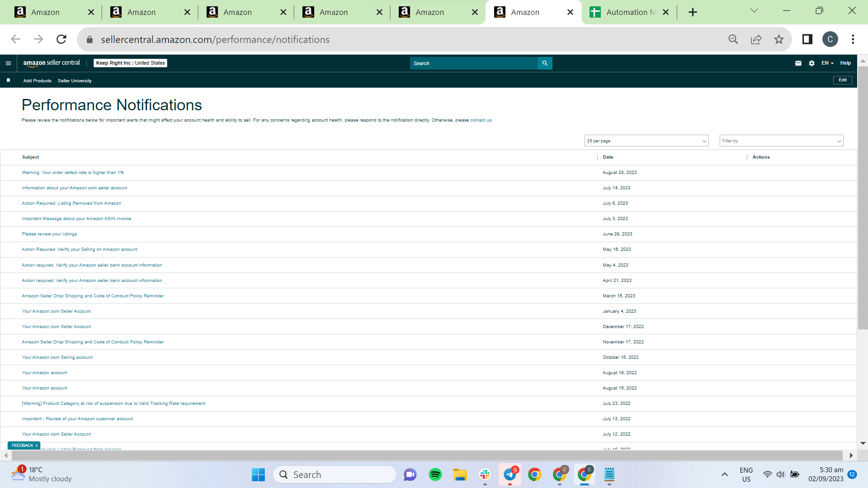
Task: Open Verify your Selling on Amazon account notification
Action: [80, 249]
